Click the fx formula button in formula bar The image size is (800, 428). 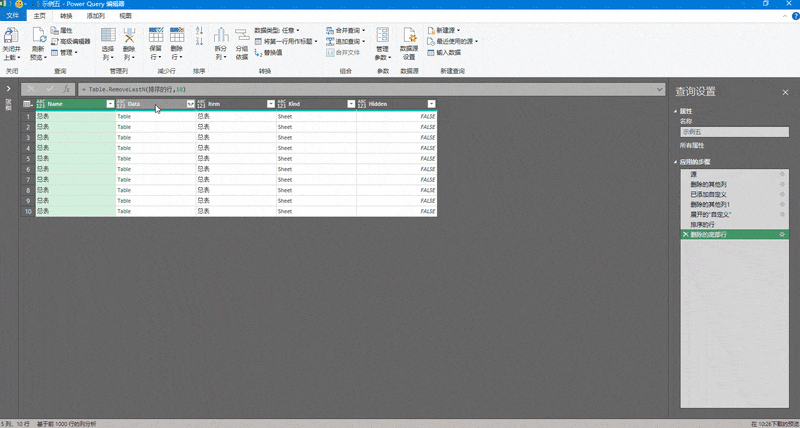(x=67, y=90)
